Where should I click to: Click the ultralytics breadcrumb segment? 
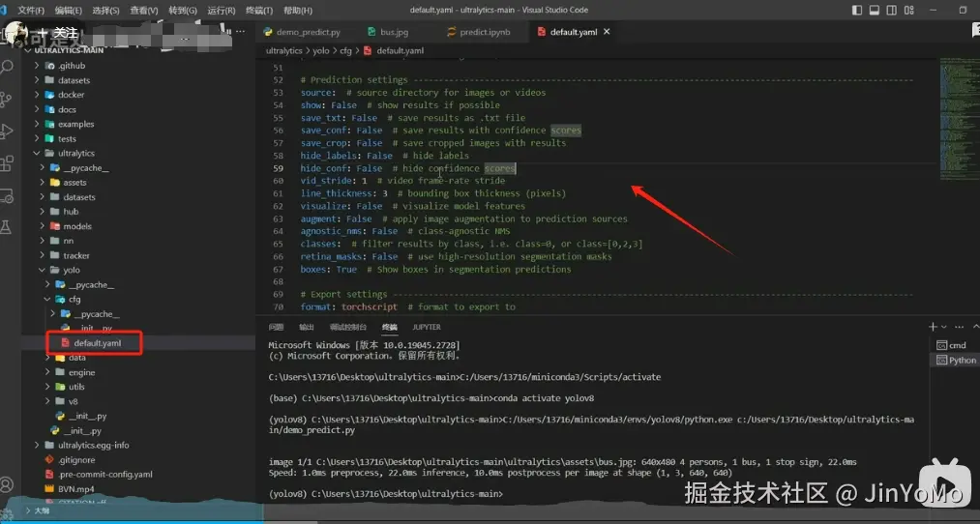(284, 50)
